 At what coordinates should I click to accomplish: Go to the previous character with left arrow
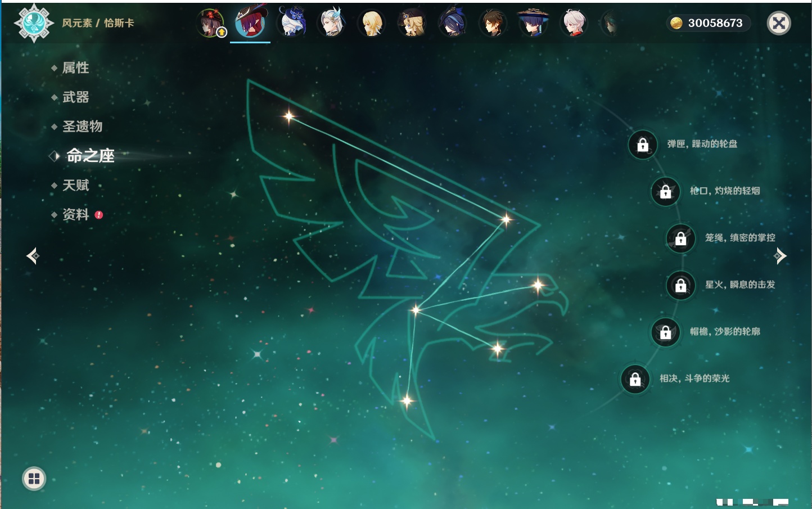coord(33,256)
